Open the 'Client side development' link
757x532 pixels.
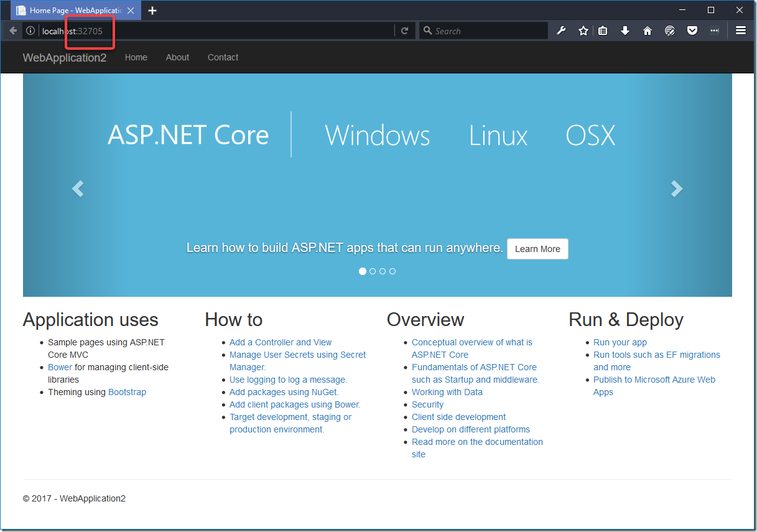tap(458, 417)
